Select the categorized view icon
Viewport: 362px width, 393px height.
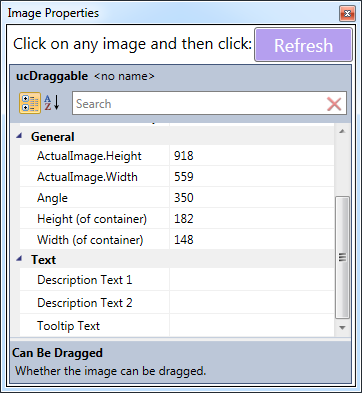click(x=30, y=103)
